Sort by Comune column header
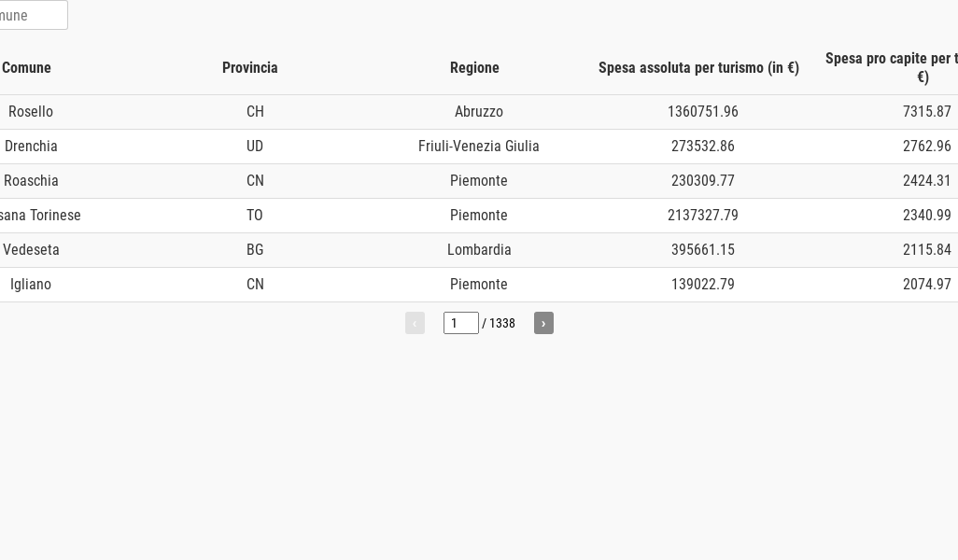 tap(27, 68)
